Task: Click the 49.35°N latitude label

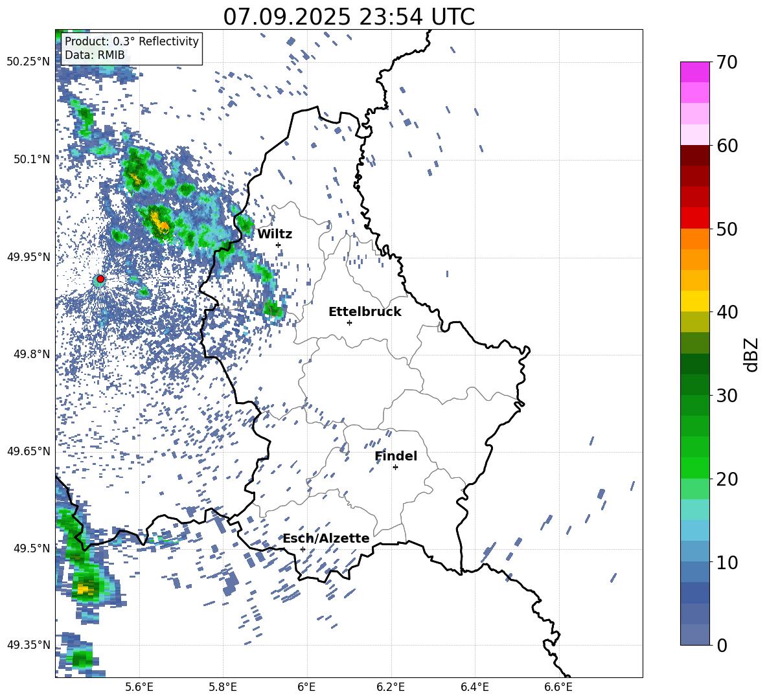Action: pyautogui.click(x=29, y=644)
